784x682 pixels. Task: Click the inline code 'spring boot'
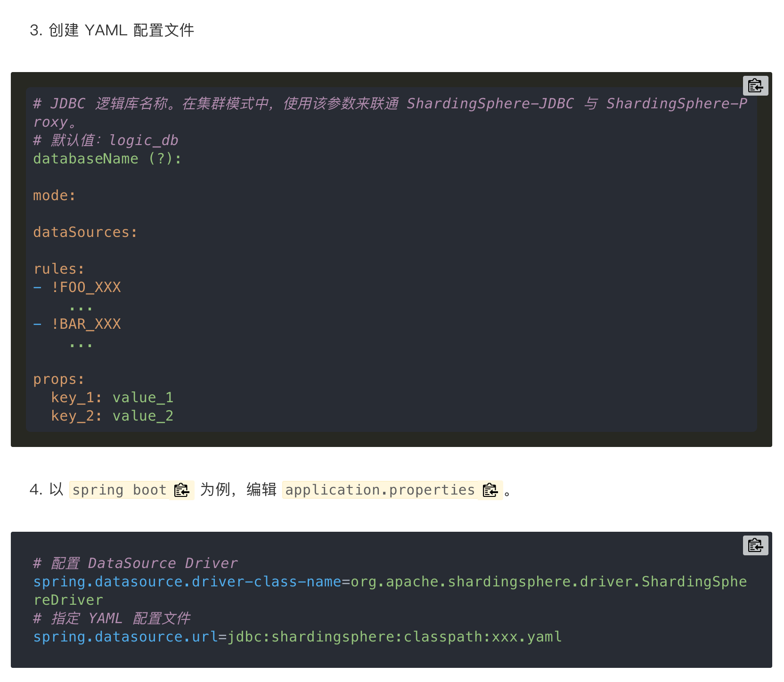119,490
